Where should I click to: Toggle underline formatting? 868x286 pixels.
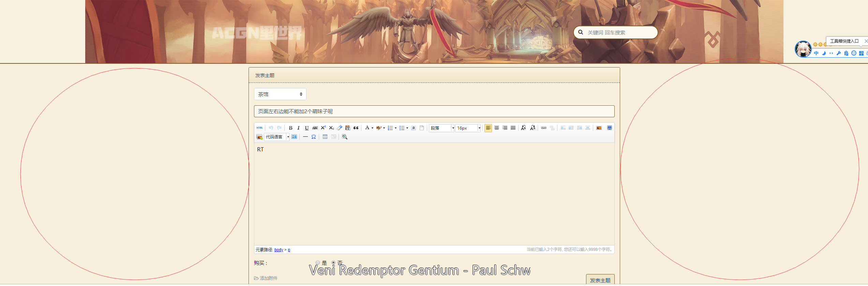306,128
